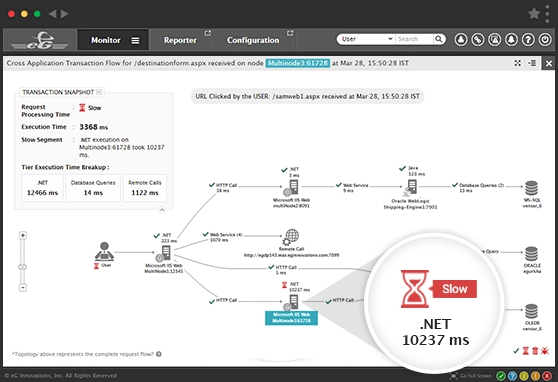558x382 pixels.
Task: Select the Microsoft IIS Web MultiNode1:12345 server
Action: point(164,253)
